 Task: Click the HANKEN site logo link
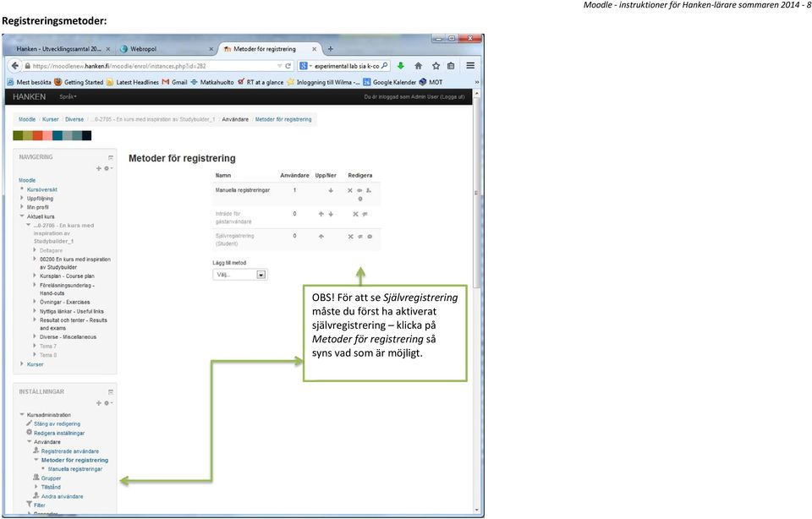coord(29,96)
